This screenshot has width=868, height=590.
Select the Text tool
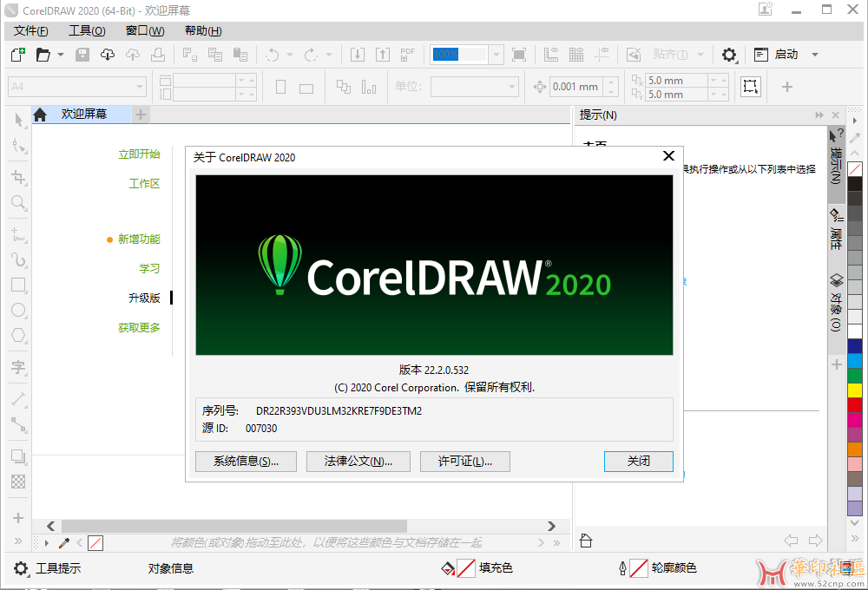[19, 367]
